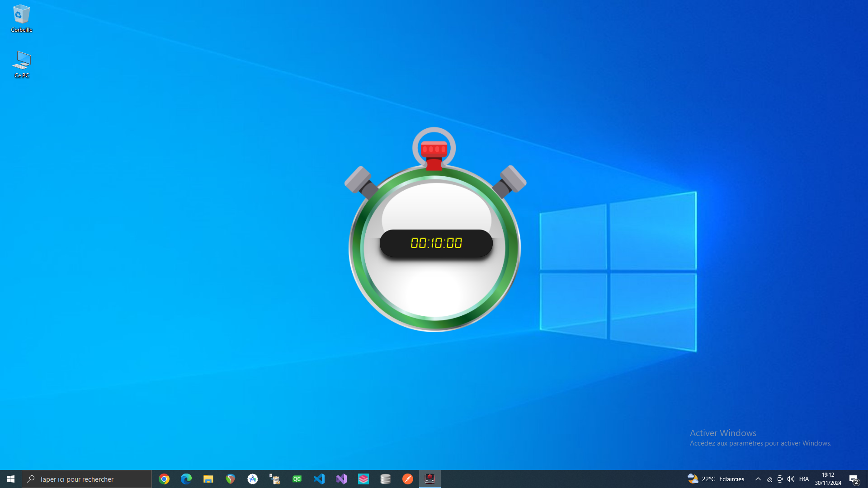Viewport: 868px width, 488px height.
Task: Open the notification center with 2 alerts
Action: (x=854, y=479)
